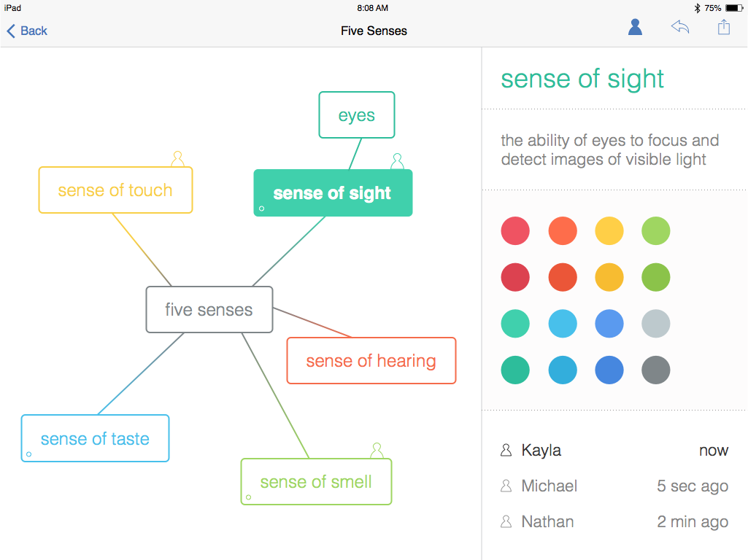Tap note dot on sense of sight node
Image resolution: width=748 pixels, height=560 pixels.
(x=261, y=209)
